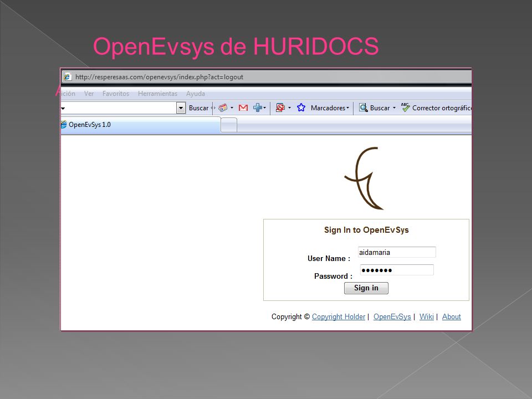Screen dimensions: 532x399
Task: Click the blue plus toolbar icon
Action: coord(258,108)
